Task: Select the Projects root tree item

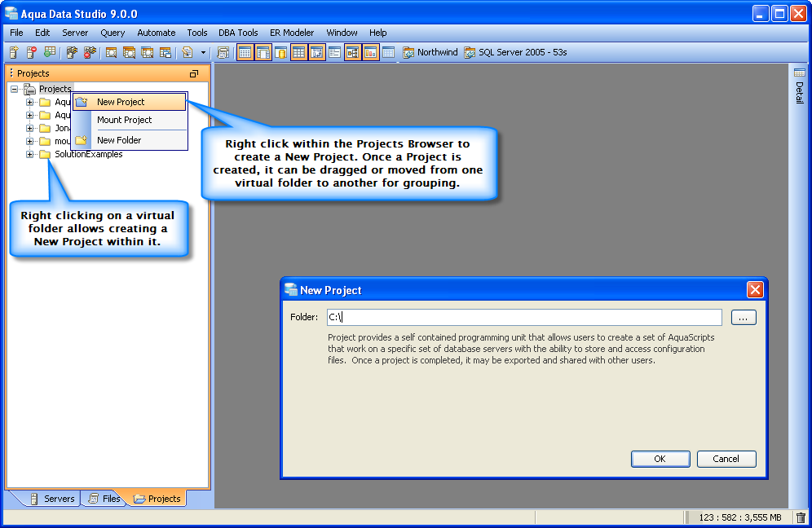Action: click(55, 89)
